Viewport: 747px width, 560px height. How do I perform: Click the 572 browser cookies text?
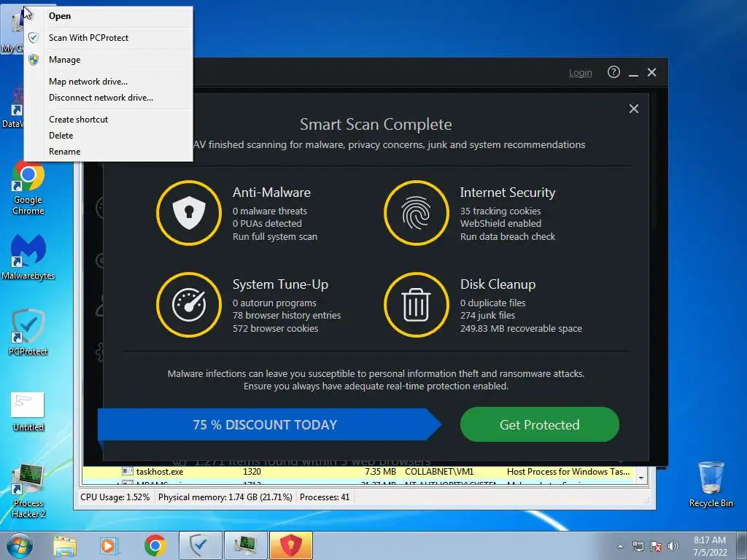point(275,329)
